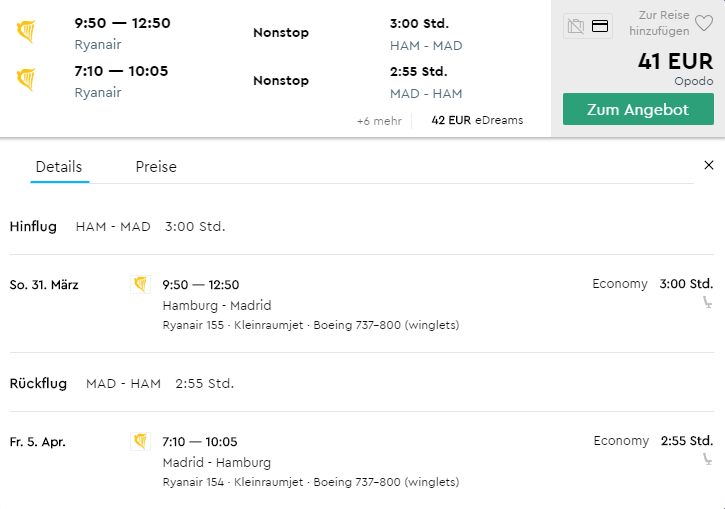This screenshot has width=725, height=509.
Task: Open the Zum Angebot offer button
Action: click(x=638, y=109)
